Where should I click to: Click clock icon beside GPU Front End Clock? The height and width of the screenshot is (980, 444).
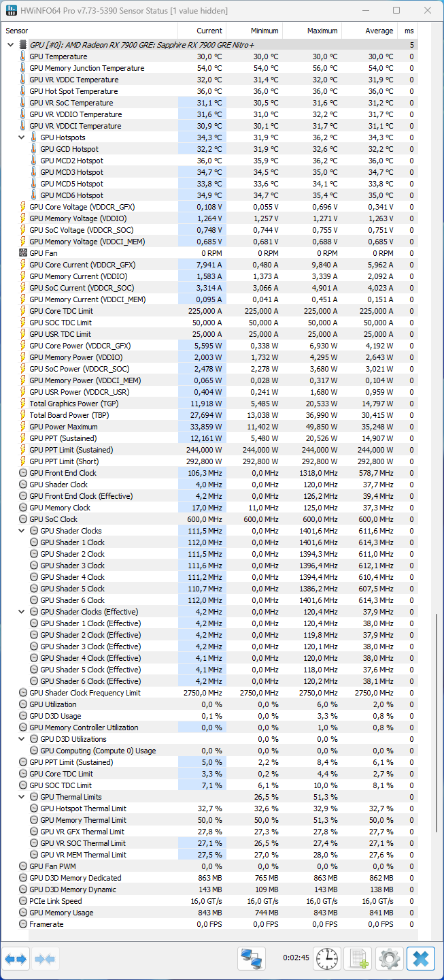tap(23, 473)
